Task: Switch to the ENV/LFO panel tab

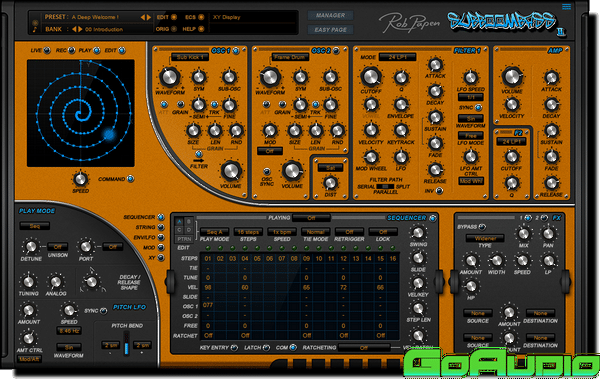Action: (161, 237)
